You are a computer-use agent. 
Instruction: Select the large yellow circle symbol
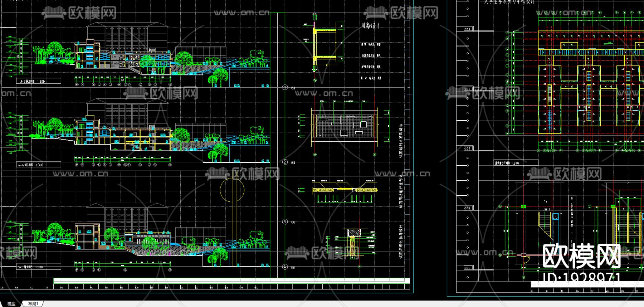[232, 190]
